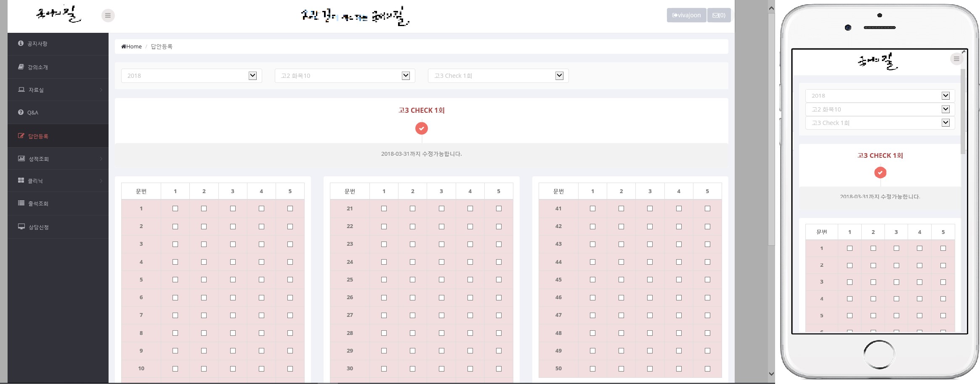This screenshot has height=385, width=980.
Task: Go to Home via the breadcrumb link
Action: pyautogui.click(x=132, y=47)
